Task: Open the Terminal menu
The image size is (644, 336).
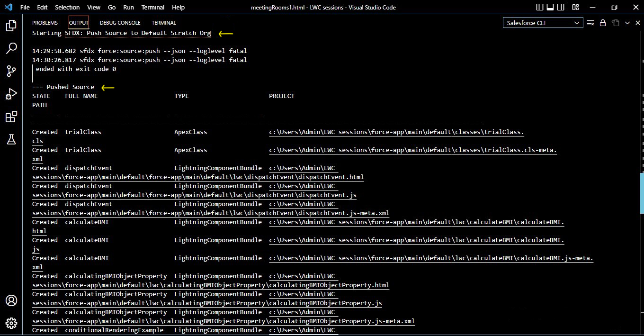Action: 153,8
